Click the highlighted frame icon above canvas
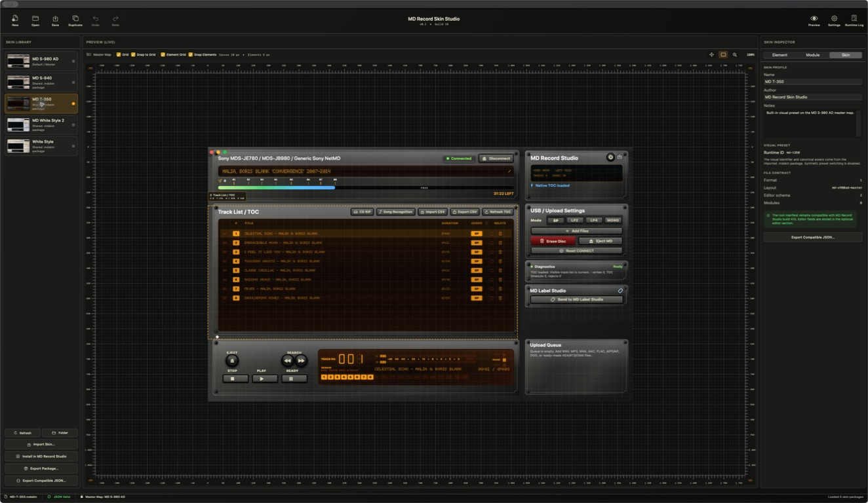 pos(723,54)
